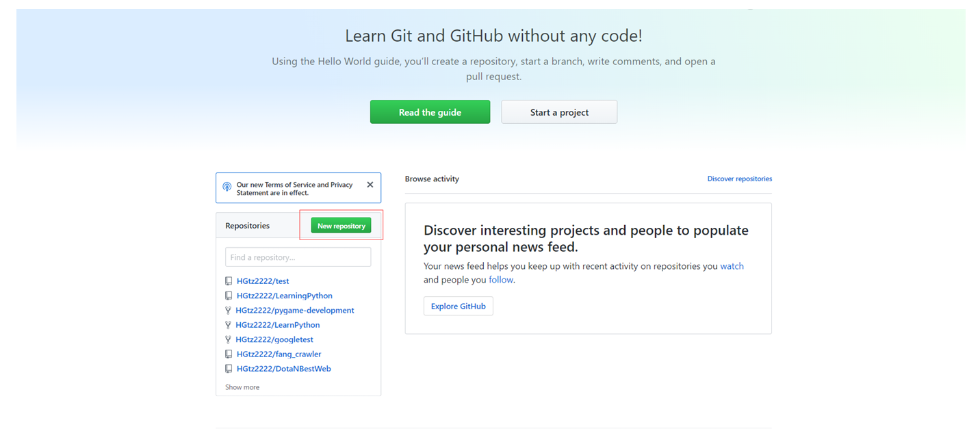Select the Browse activity heading
Viewport: 980px width, 442px height.
point(432,179)
